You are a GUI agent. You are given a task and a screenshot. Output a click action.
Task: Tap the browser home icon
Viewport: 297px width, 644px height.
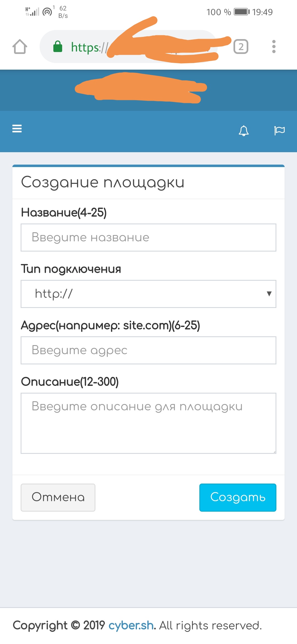point(20,47)
